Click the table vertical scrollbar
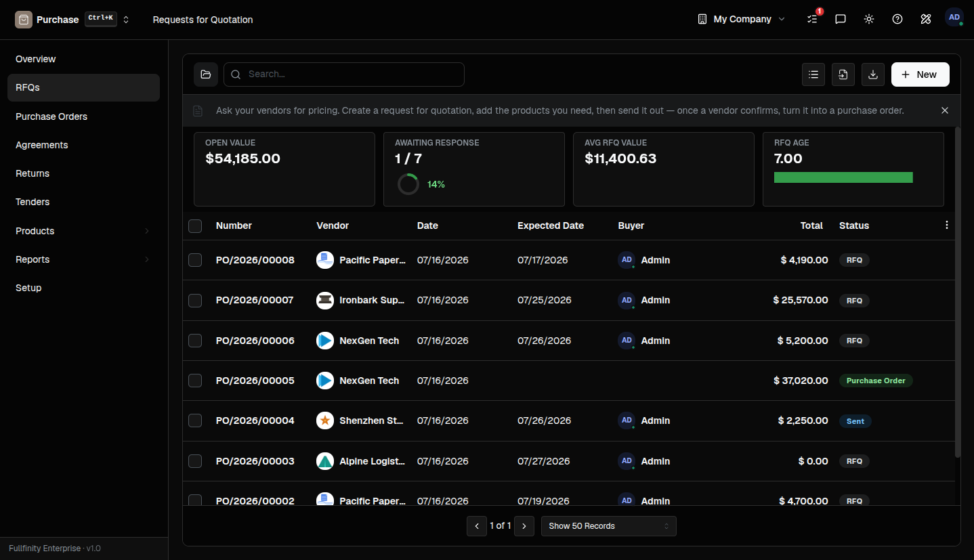 [x=957, y=292]
